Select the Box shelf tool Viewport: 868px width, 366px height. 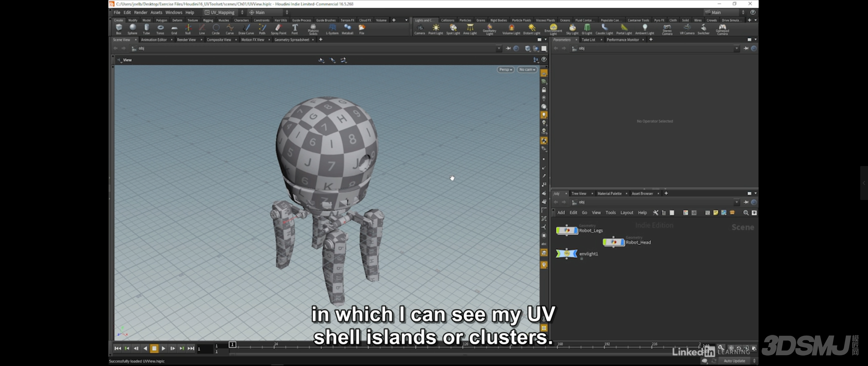(x=119, y=29)
